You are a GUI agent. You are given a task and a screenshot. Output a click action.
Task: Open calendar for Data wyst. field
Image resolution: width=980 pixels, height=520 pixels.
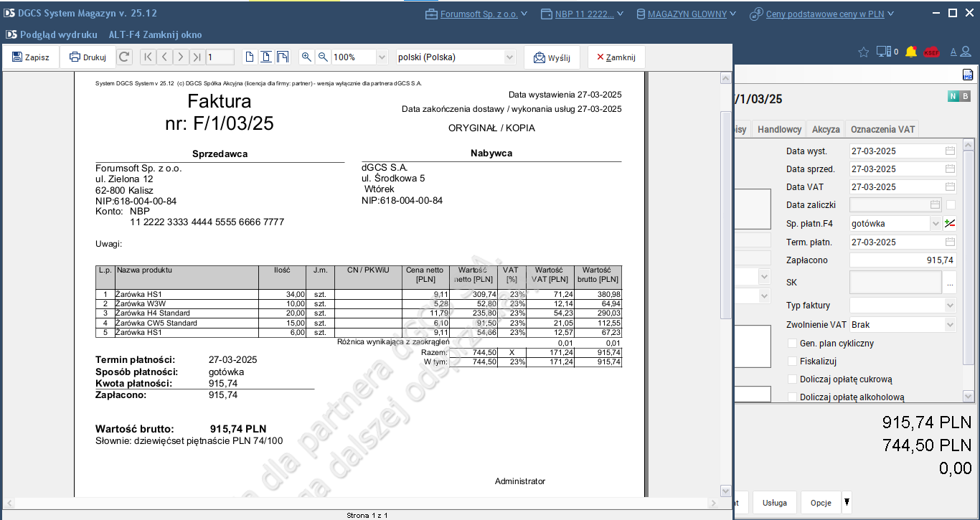pyautogui.click(x=950, y=151)
